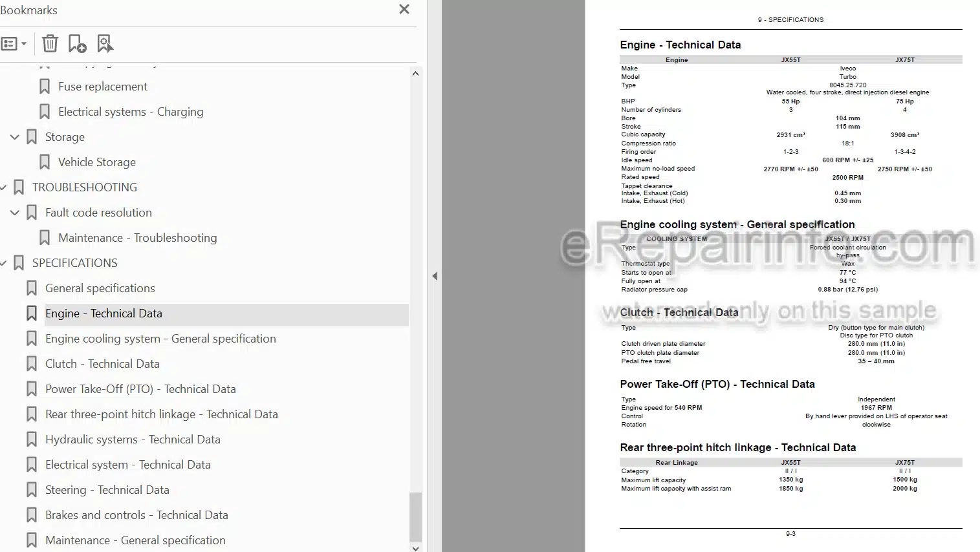Click bookmark icon beside Power Take-Off (PTO)

(x=32, y=389)
